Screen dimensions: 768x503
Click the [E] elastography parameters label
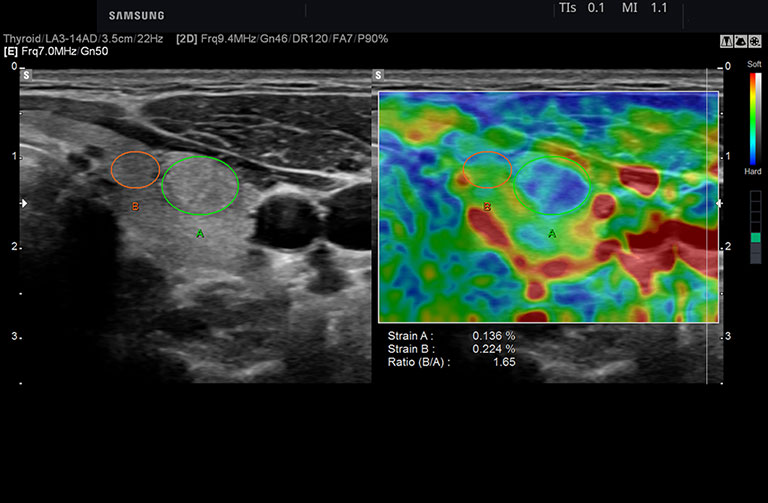tap(56, 51)
